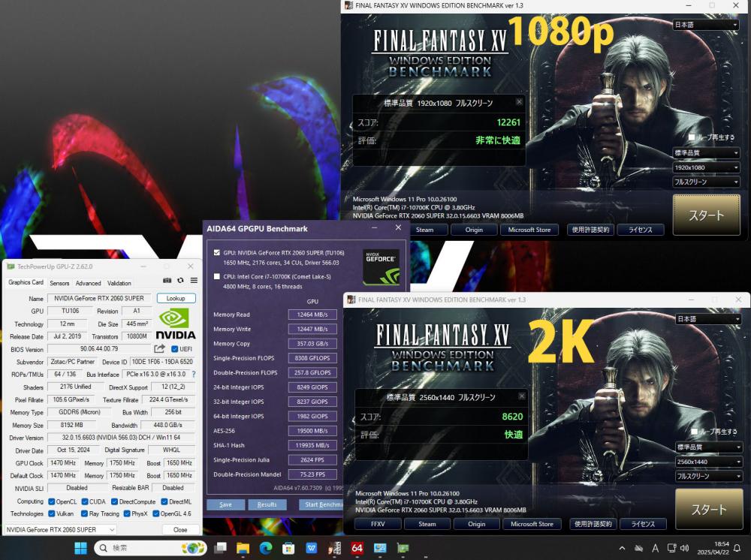Toggle DirectML checkbox

click(x=164, y=501)
